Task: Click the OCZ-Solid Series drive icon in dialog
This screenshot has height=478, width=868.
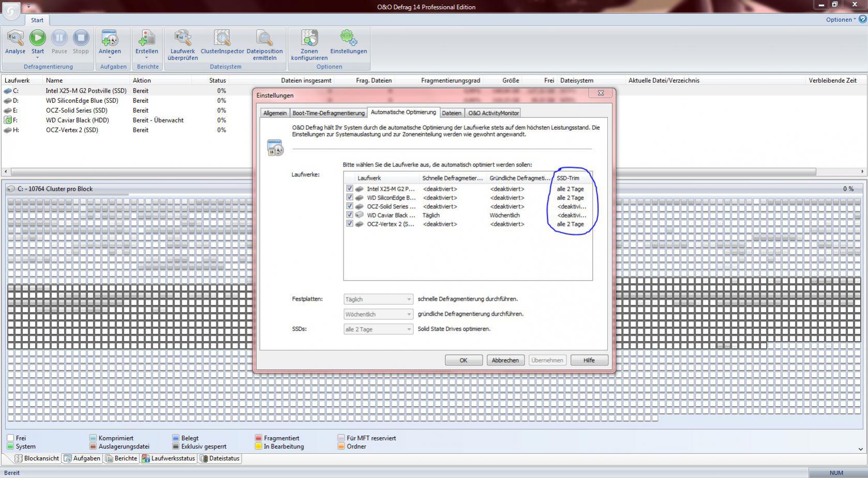Action: click(360, 207)
